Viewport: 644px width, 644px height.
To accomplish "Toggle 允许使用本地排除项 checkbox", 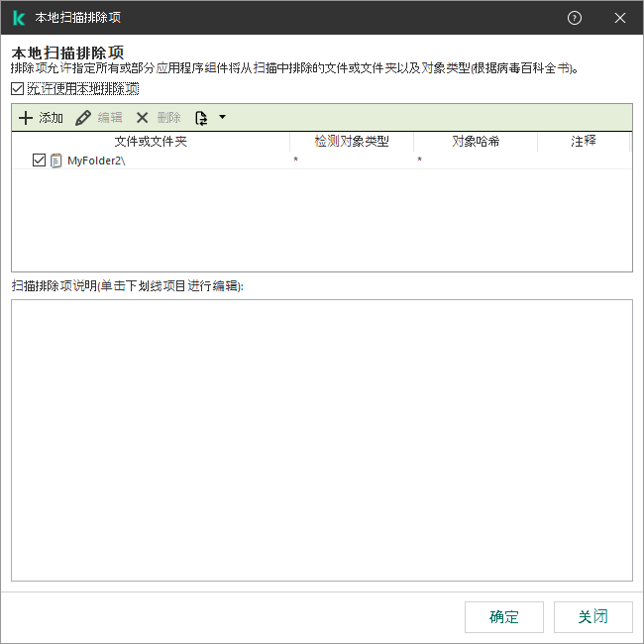I will (x=18, y=88).
